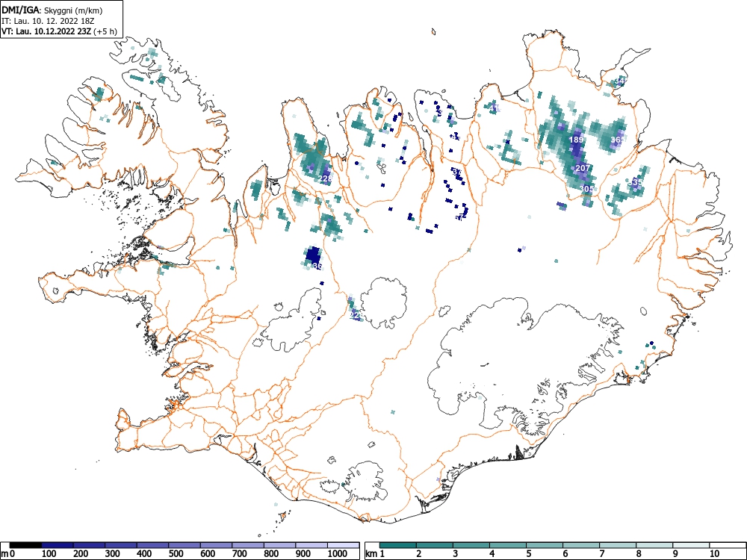Click the initial time line 'IT: Lau. 10. 12. 2022 18Z'
Image resolution: width=747 pixels, height=560 pixels.
pyautogui.click(x=49, y=21)
